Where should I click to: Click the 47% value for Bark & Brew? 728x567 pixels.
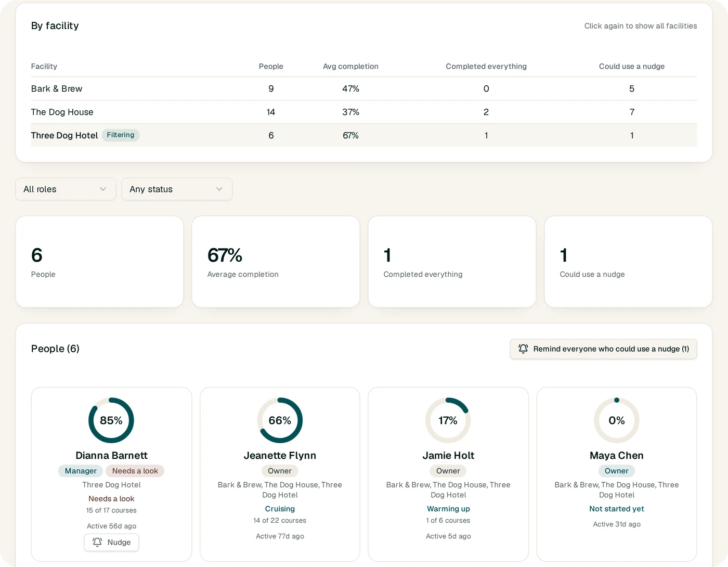pyautogui.click(x=350, y=89)
